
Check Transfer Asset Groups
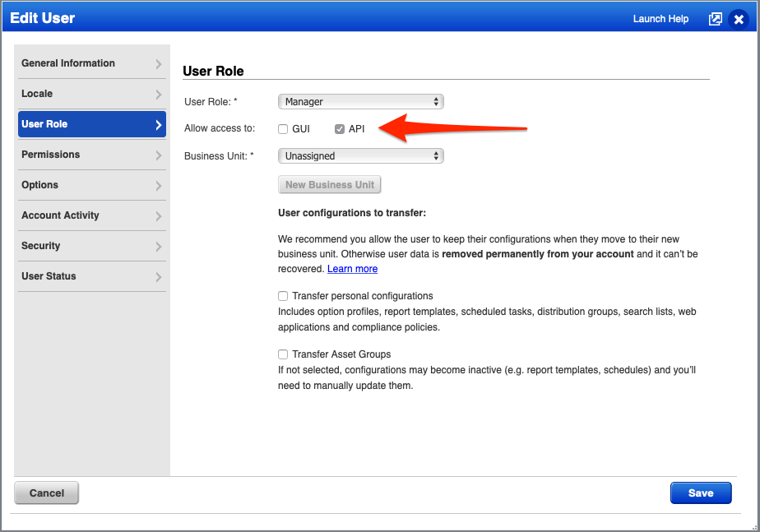283,354
